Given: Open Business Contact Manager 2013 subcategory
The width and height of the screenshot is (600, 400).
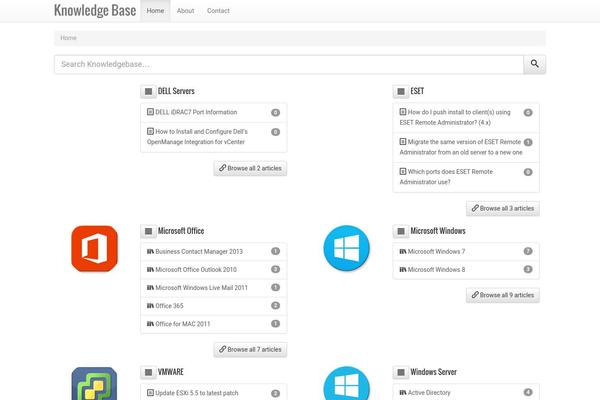Looking at the screenshot, I should click(x=199, y=251).
